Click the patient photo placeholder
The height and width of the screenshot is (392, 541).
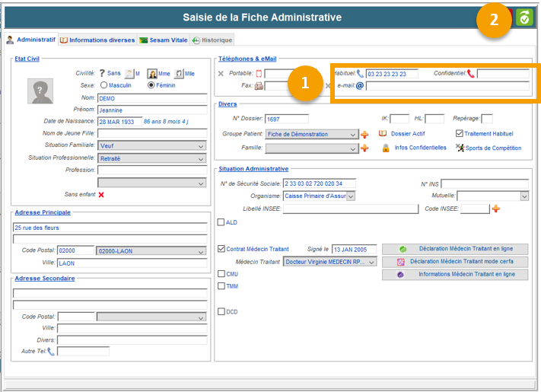point(40,91)
